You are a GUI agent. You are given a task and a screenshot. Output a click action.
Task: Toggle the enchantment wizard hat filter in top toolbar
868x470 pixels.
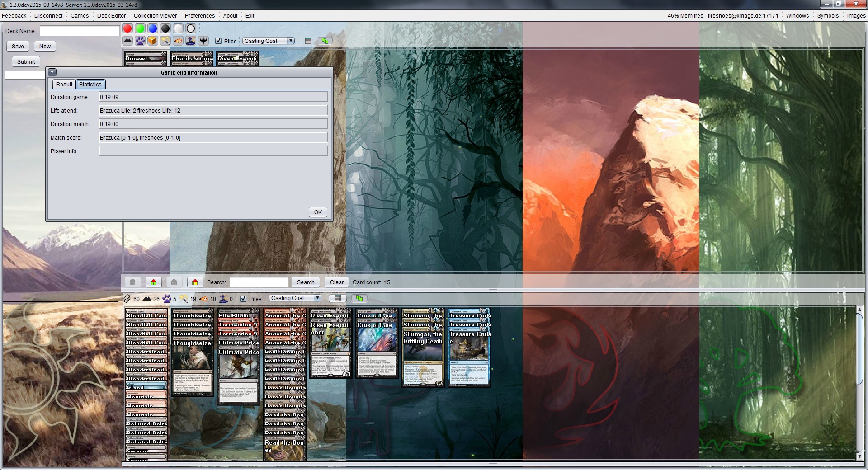[191, 41]
